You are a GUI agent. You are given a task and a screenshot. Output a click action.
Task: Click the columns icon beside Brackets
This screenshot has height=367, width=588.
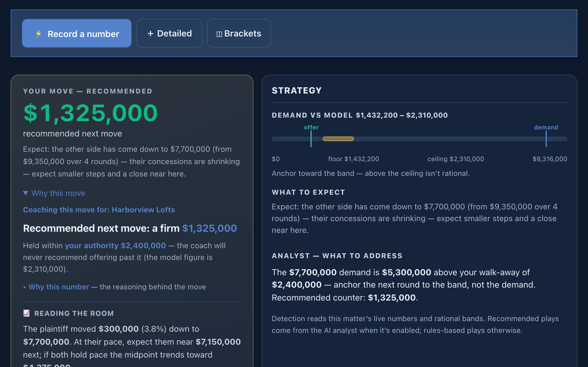219,34
